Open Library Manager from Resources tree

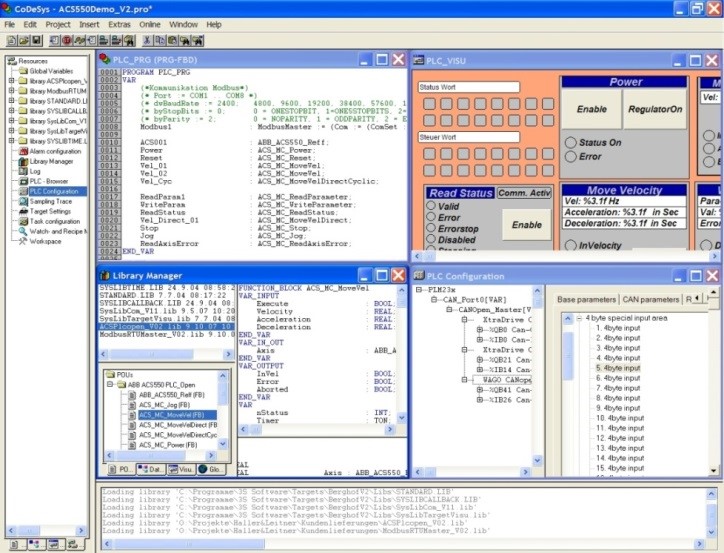[x=51, y=160]
